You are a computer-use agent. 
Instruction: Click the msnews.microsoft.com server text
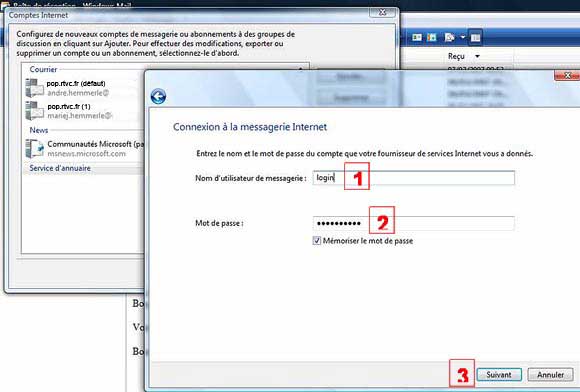click(87, 154)
